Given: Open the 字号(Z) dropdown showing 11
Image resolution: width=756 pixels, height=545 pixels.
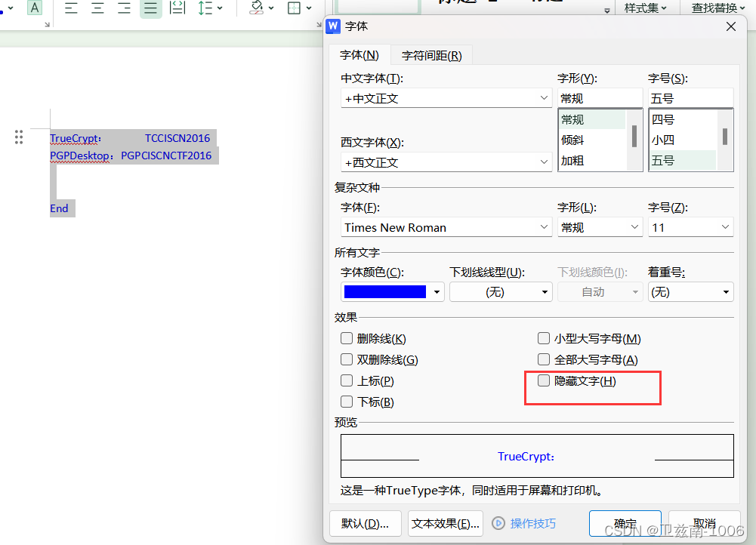Looking at the screenshot, I should tap(690, 227).
